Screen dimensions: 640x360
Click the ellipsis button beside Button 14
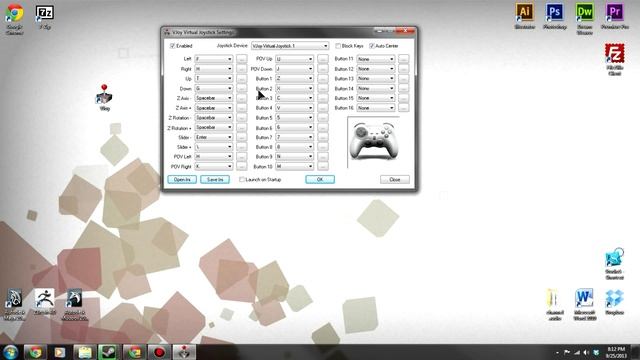click(x=403, y=88)
